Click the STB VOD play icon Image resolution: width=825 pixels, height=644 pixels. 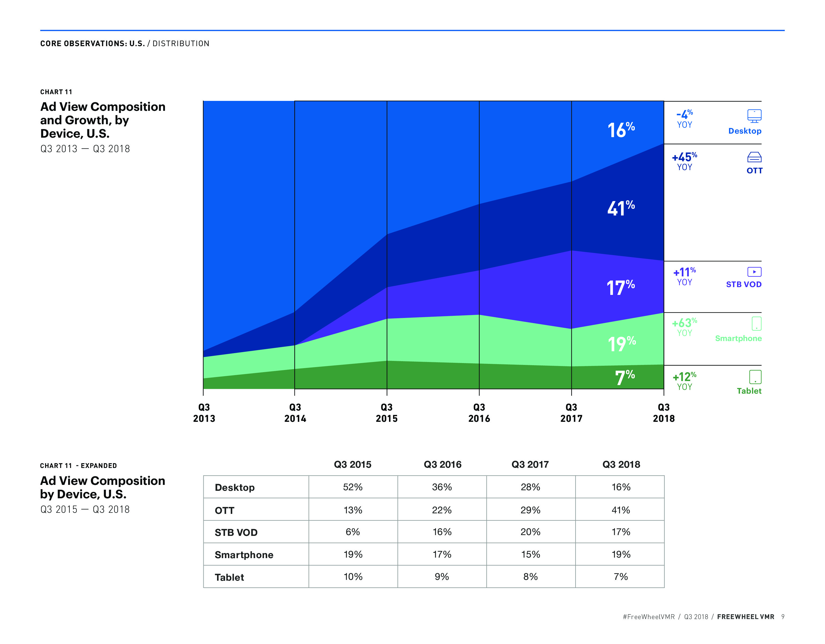754,272
